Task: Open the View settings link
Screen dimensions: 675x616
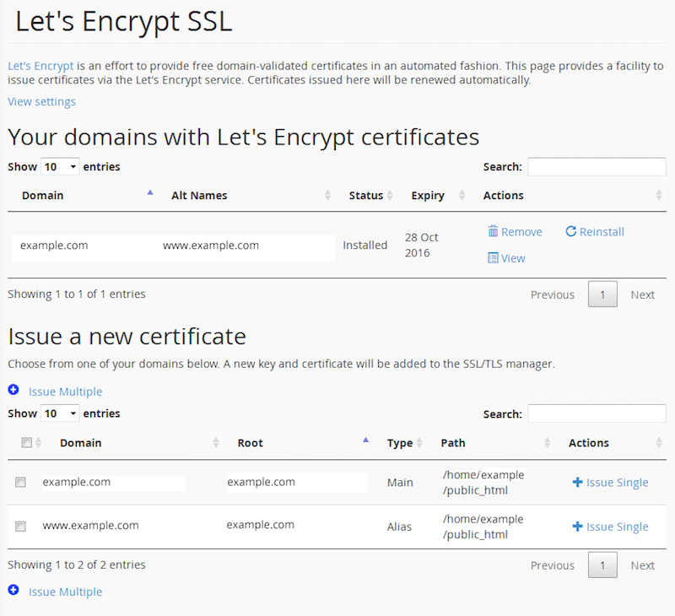Action: (x=41, y=101)
